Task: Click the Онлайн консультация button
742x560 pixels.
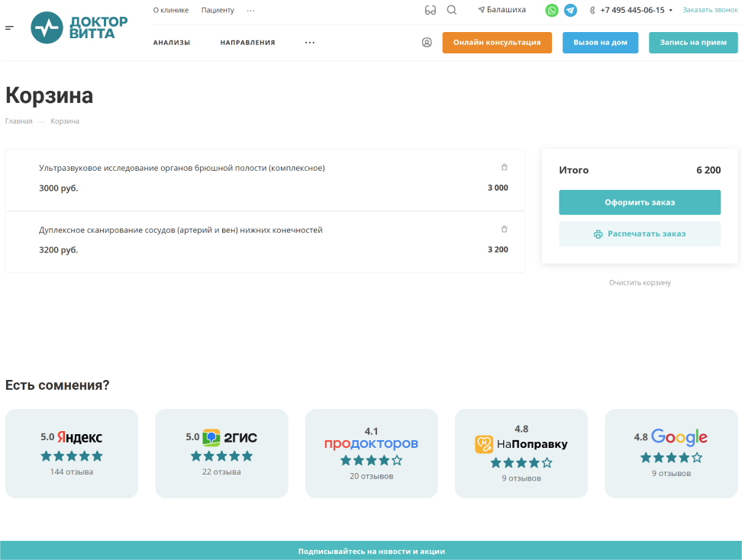Action: (x=497, y=43)
